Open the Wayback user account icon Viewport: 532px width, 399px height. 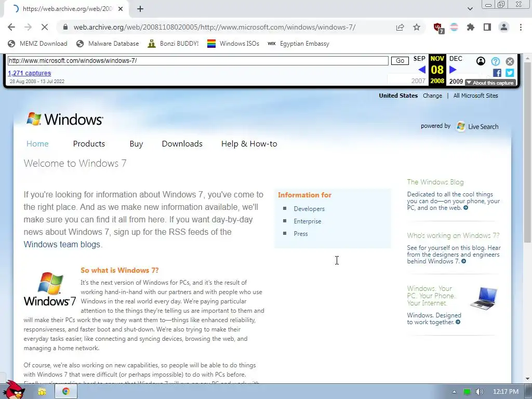coord(481,61)
